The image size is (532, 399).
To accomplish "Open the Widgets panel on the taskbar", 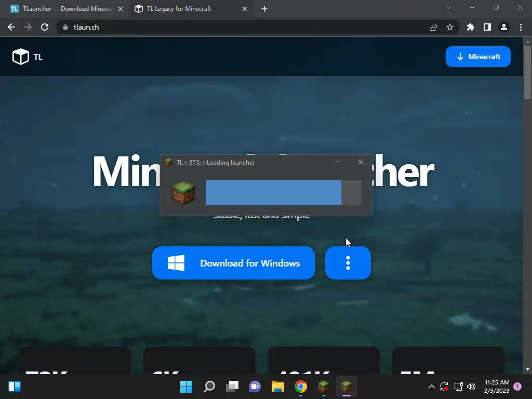I will pos(15,387).
